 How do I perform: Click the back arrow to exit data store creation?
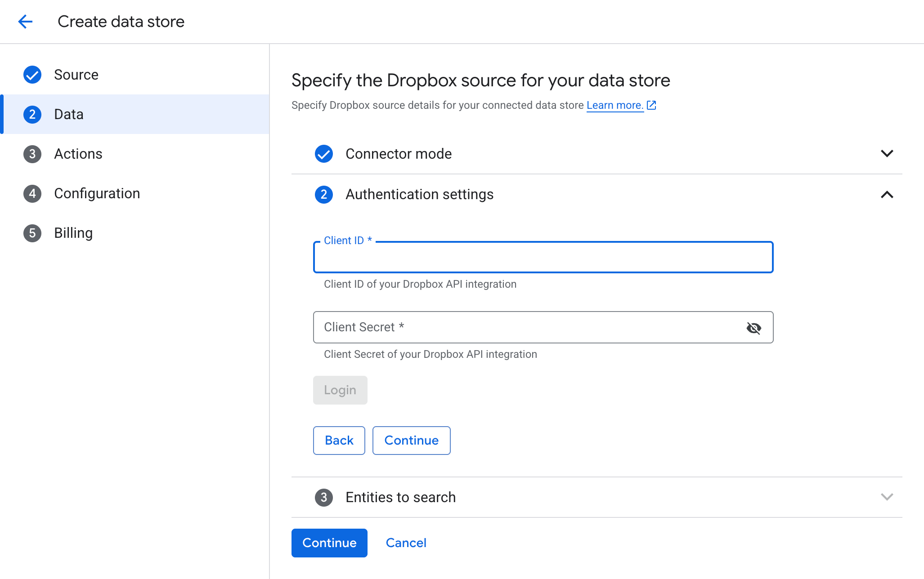coord(26,21)
